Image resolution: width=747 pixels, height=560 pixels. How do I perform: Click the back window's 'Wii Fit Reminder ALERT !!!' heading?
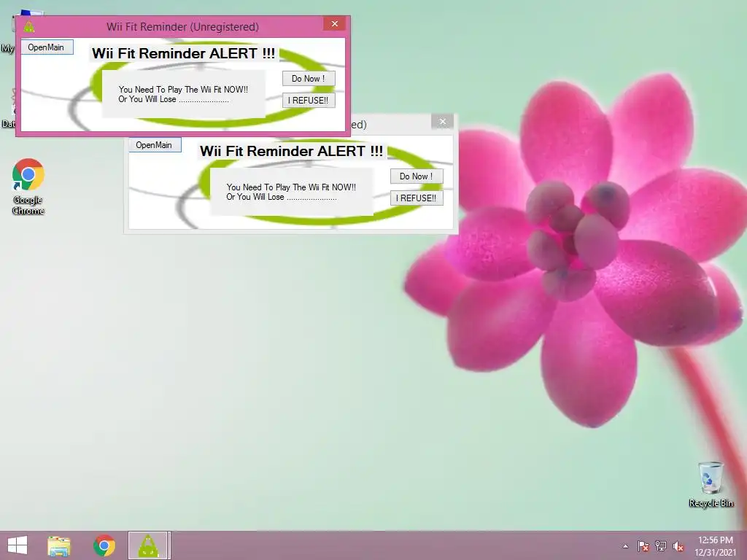pyautogui.click(x=292, y=151)
